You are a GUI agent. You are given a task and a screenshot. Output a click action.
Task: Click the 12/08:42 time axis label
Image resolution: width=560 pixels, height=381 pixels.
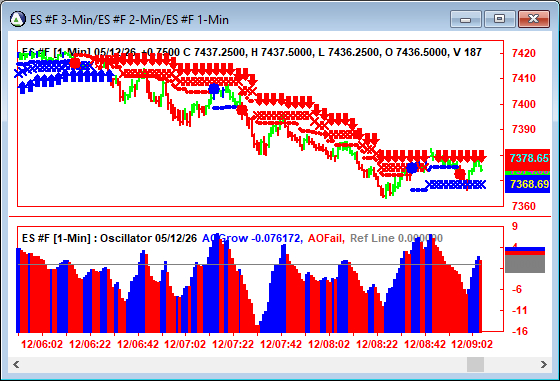(x=425, y=344)
